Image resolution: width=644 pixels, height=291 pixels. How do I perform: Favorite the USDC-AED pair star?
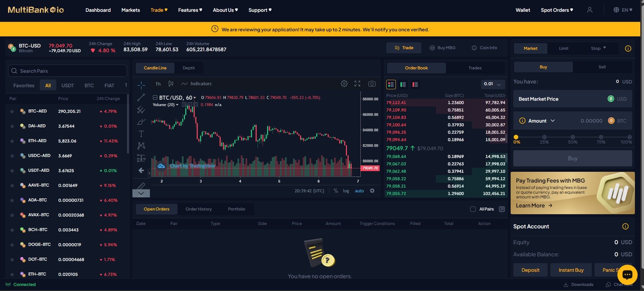coord(12,156)
